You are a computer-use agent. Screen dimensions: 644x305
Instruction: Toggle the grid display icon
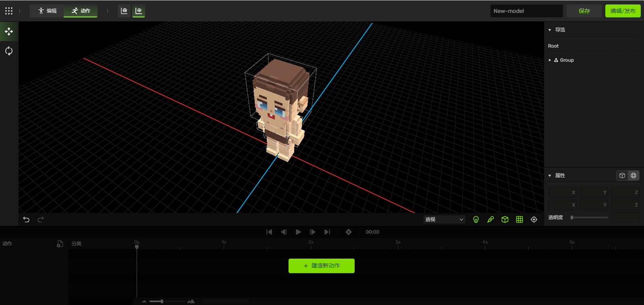[519, 219]
